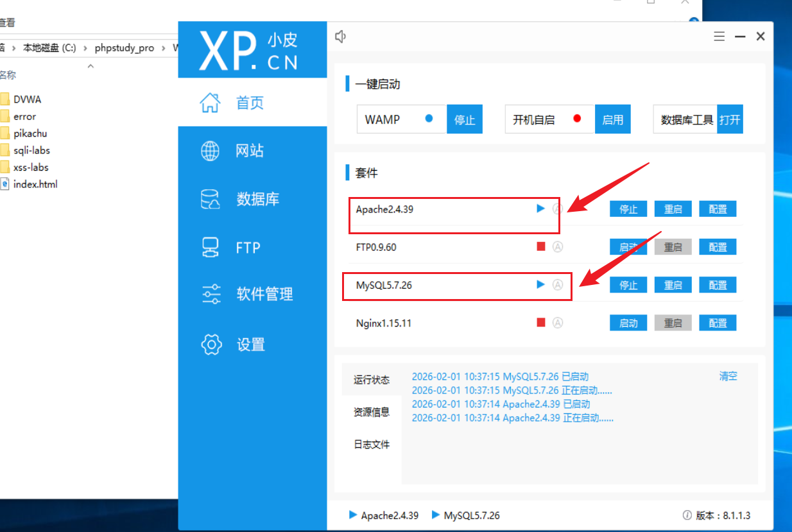
Task: Open MySQL5.7.26 配置 settings
Action: click(x=718, y=284)
